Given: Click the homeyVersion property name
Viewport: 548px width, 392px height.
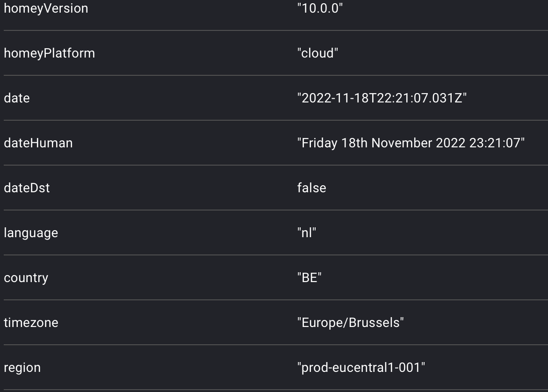Looking at the screenshot, I should point(46,8).
